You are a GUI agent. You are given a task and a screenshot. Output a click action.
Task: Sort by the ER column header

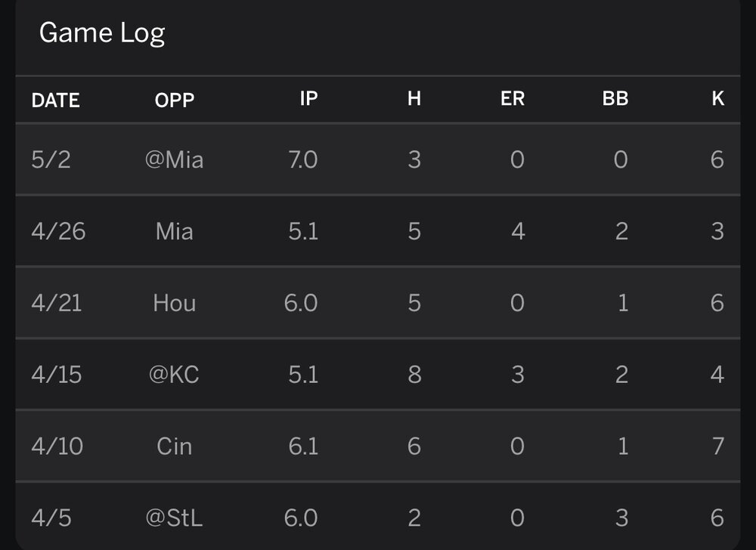[x=513, y=98]
